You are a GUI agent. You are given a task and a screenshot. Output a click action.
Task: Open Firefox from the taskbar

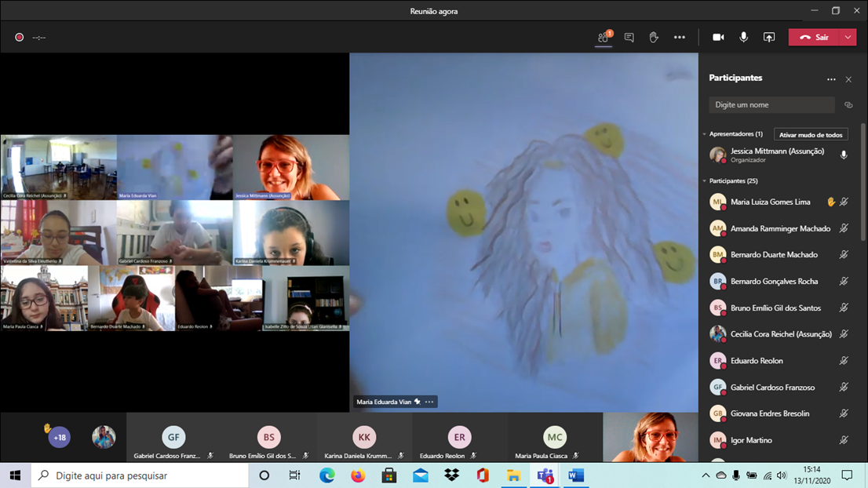tap(358, 475)
